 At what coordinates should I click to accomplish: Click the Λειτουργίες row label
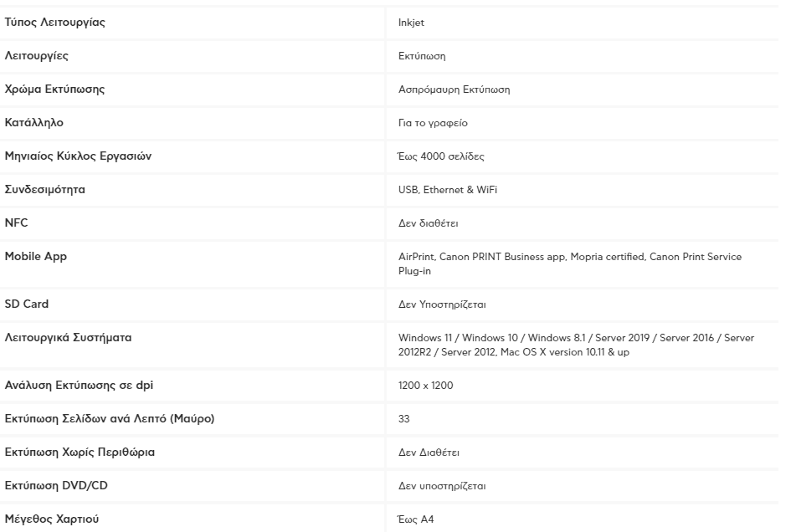(37, 56)
